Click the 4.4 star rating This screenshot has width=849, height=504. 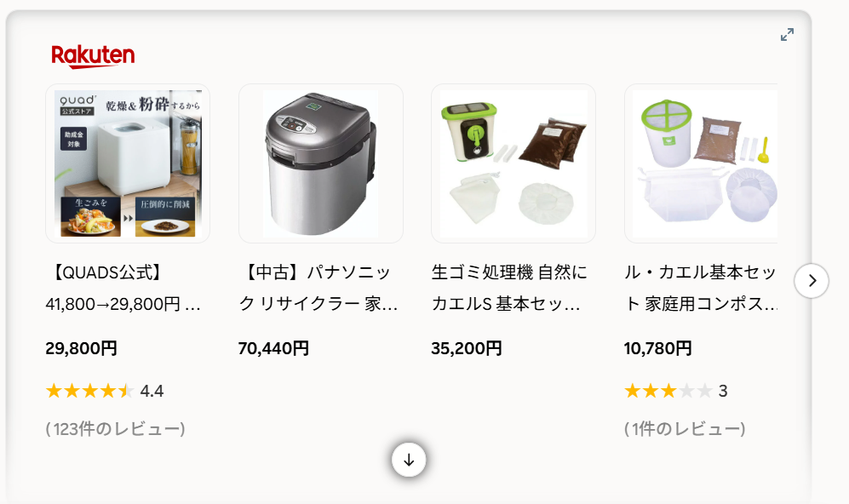pos(105,391)
